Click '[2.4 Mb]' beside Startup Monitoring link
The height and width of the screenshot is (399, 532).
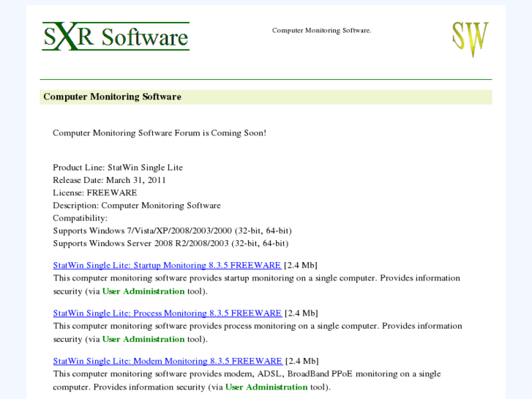301,265
